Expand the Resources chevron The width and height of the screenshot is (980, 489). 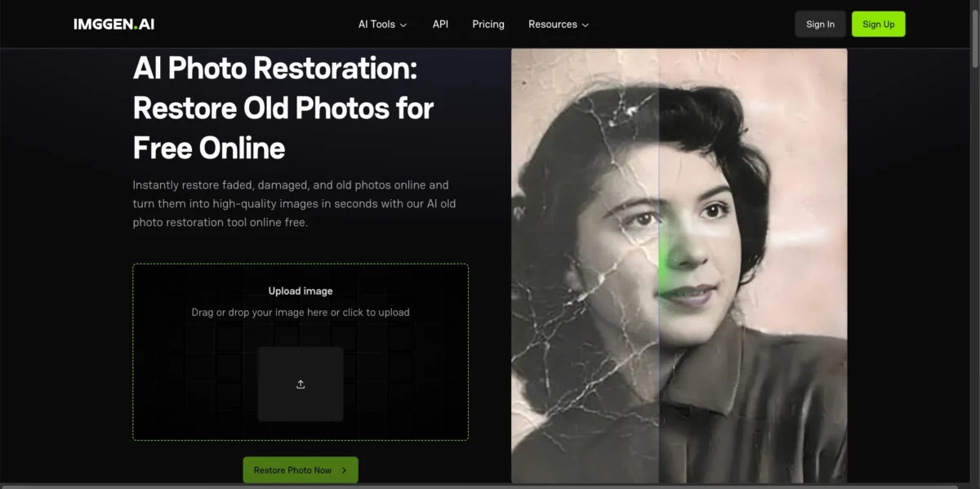point(585,24)
